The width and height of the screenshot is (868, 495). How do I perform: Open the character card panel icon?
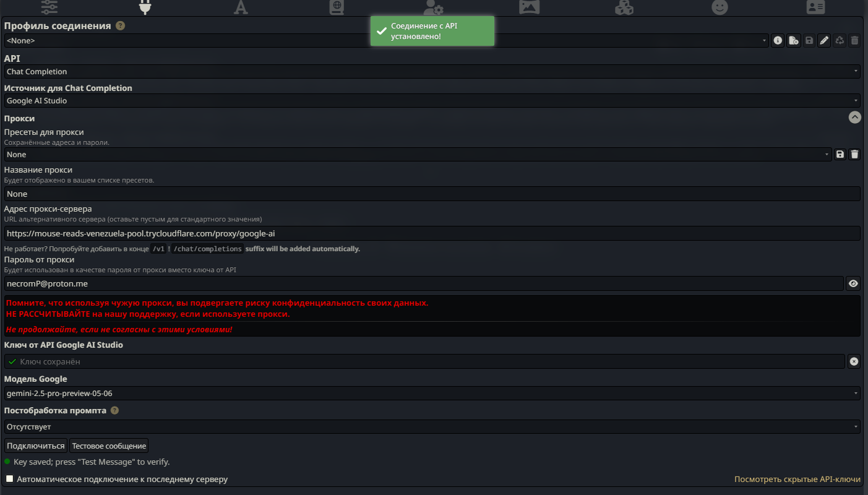click(x=815, y=7)
